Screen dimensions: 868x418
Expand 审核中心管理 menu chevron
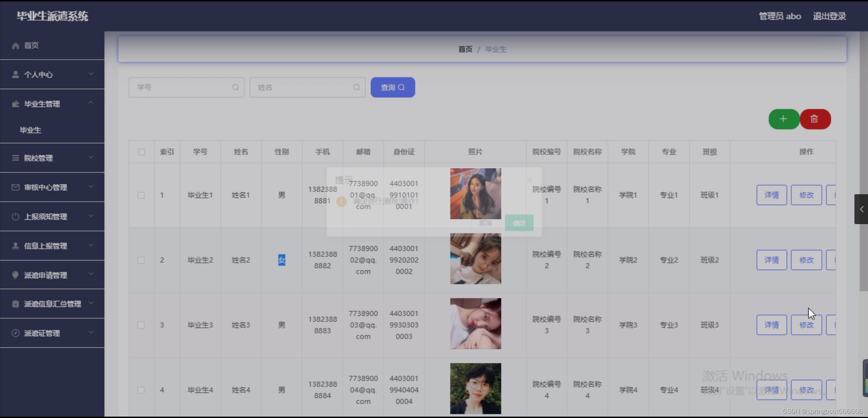point(91,186)
